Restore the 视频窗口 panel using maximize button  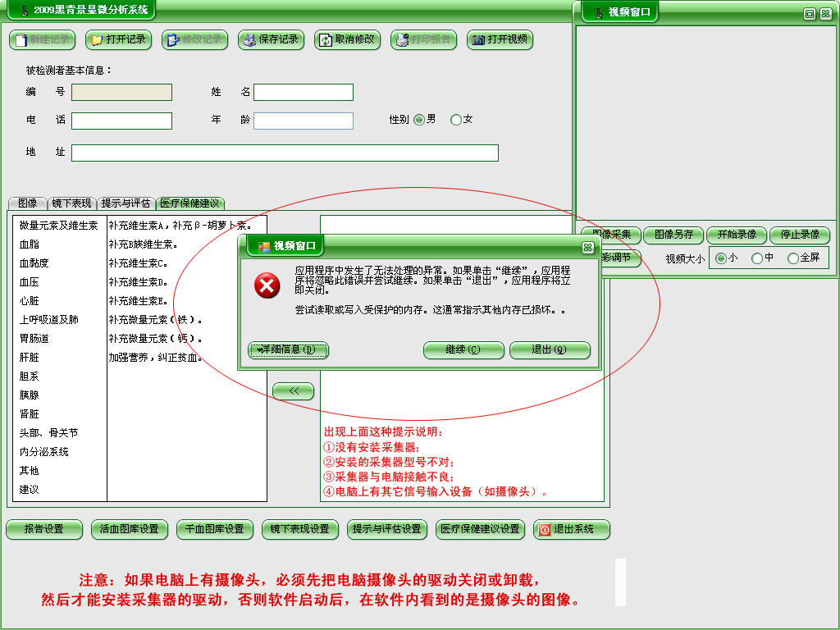810,14
